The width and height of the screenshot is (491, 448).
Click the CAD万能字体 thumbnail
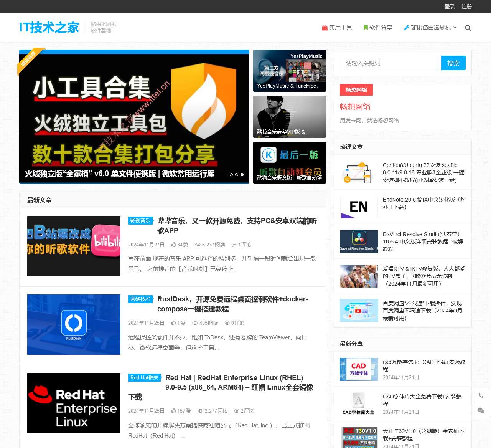359,369
